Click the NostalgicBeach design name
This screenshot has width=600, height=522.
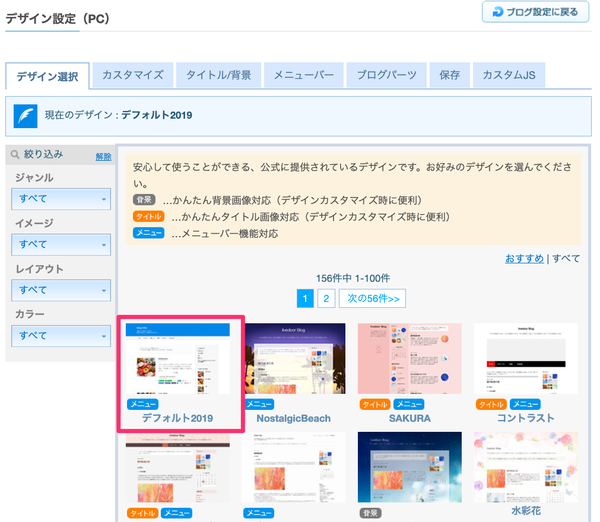[293, 418]
